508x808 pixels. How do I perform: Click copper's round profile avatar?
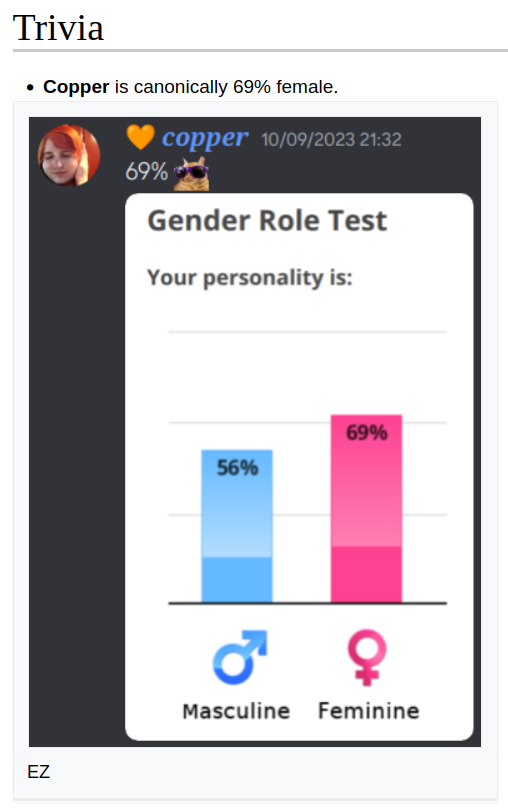point(69,155)
